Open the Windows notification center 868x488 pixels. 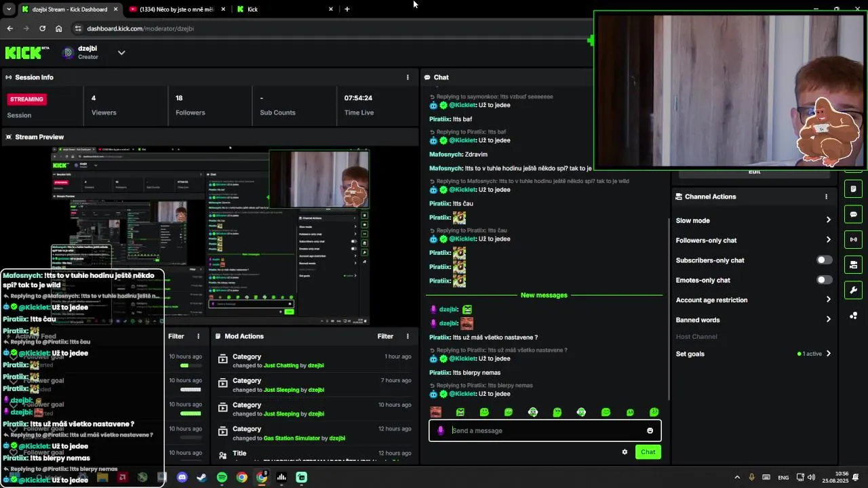click(x=856, y=477)
